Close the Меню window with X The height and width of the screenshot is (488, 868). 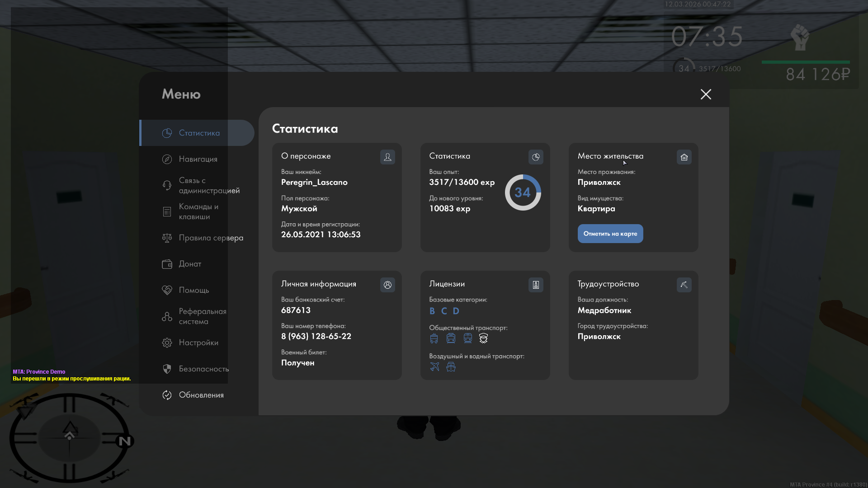[x=706, y=94]
